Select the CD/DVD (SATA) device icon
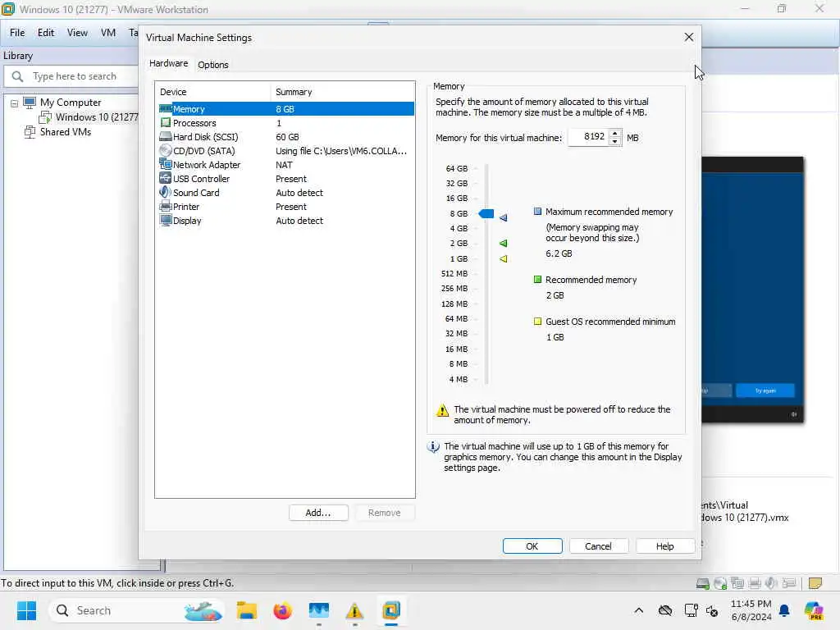840x630 pixels. (x=166, y=151)
